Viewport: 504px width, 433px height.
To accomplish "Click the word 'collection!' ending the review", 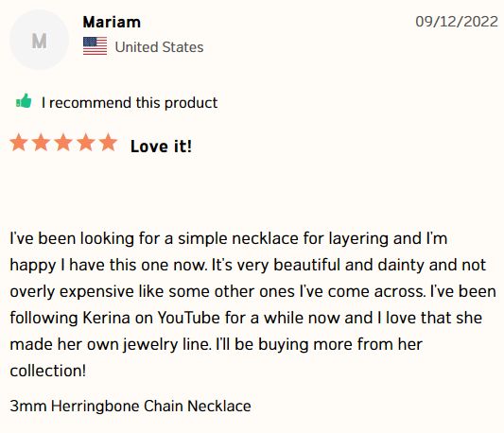I will (x=48, y=371).
